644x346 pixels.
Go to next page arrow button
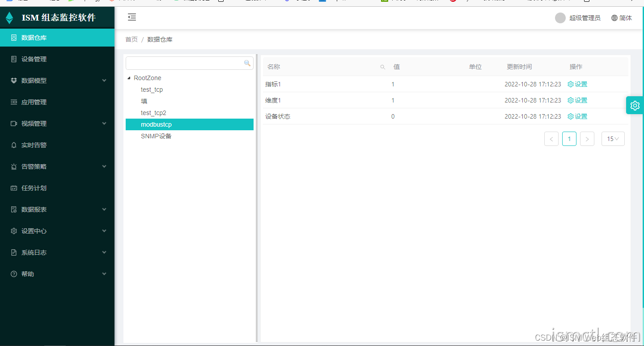[587, 139]
